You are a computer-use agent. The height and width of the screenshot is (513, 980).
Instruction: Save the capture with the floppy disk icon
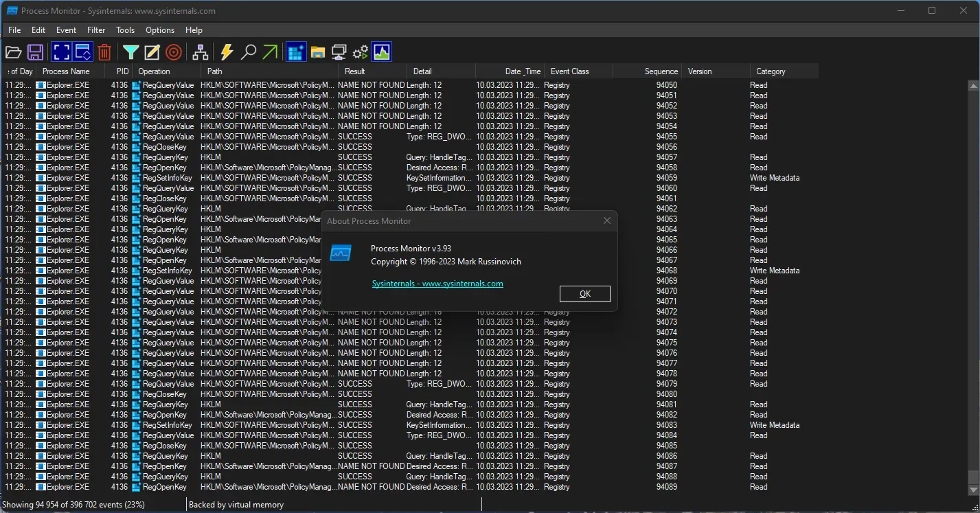pyautogui.click(x=36, y=52)
